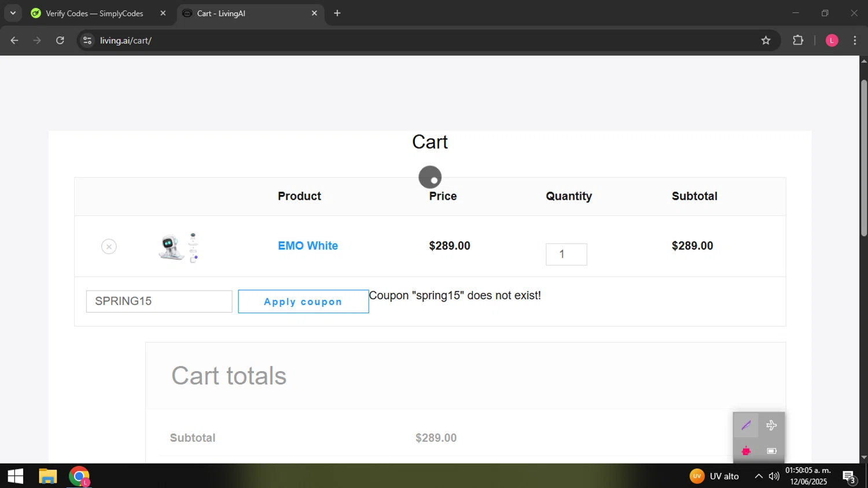868x488 pixels.
Task: Open the Windows Start menu
Action: tap(15, 476)
